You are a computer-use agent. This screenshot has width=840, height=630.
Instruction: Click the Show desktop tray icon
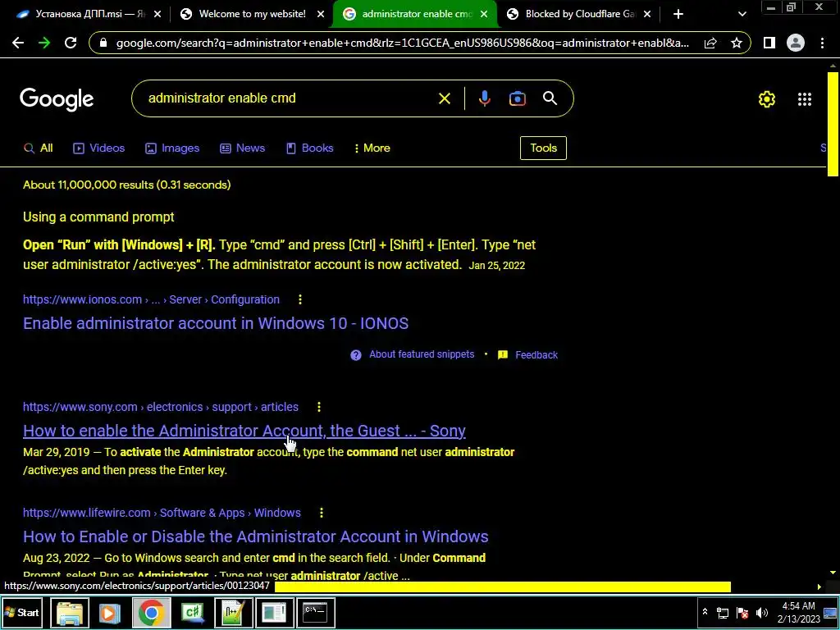click(830, 613)
